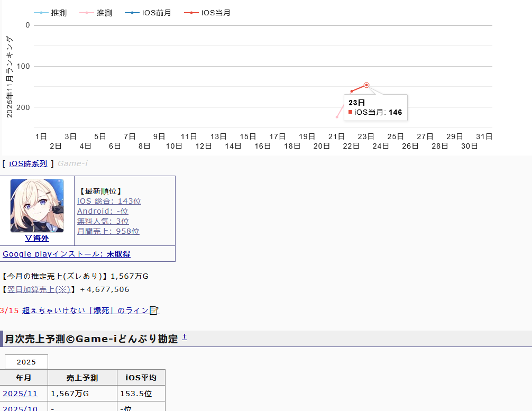Screen dimensions: 532x411
Task: Open Google playインストール: 未取得 link
Action: coord(67,254)
